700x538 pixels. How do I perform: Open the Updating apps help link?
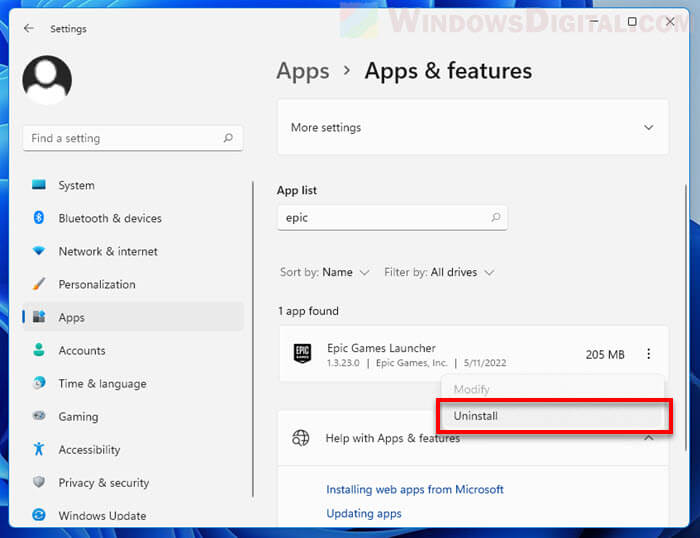[364, 513]
